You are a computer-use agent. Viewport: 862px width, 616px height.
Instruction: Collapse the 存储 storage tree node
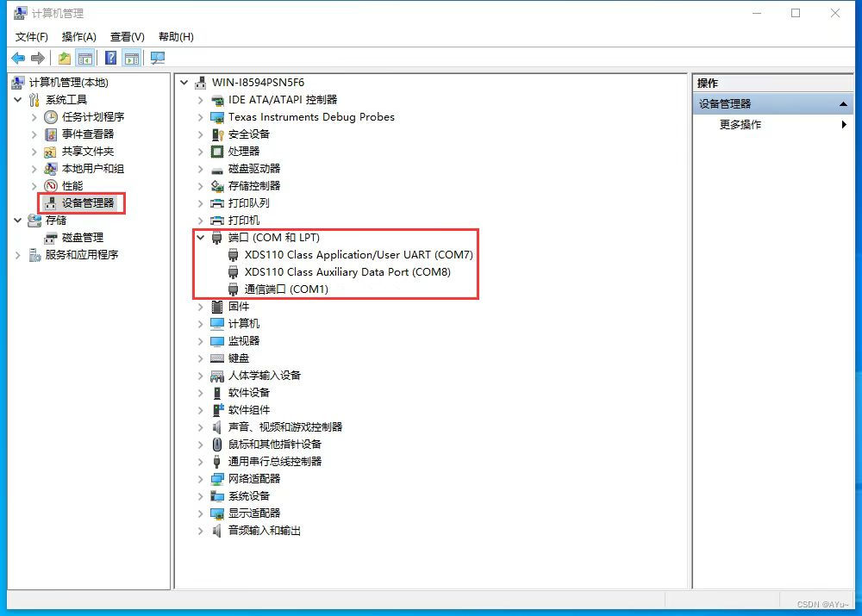coord(18,221)
